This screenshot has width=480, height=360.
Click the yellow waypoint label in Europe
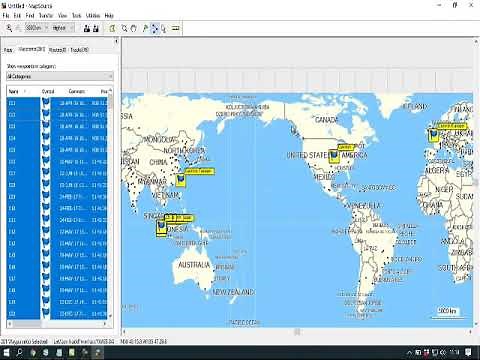coord(452,126)
